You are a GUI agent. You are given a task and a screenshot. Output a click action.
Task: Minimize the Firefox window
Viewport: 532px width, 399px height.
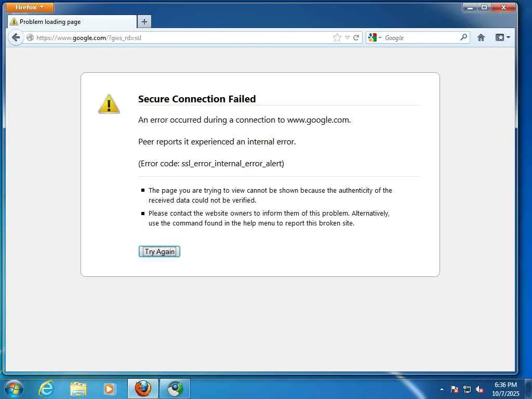point(470,7)
